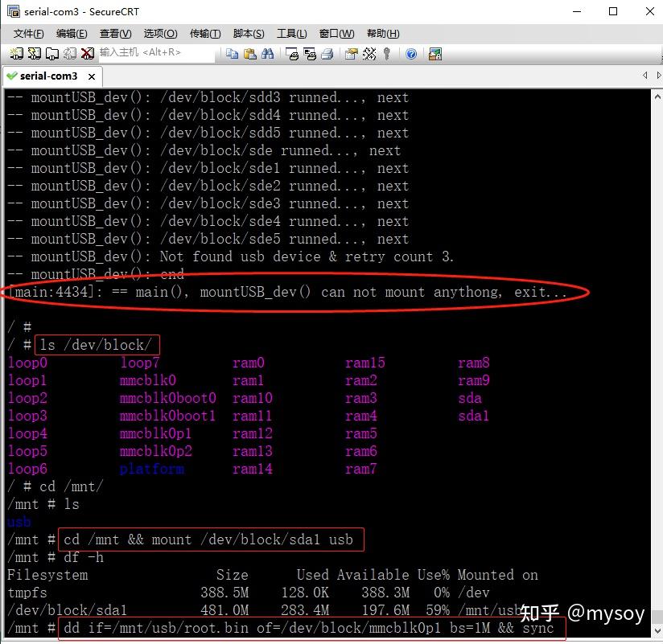The width and height of the screenshot is (663, 644).
Task: Open the 选项(O) menu
Action: [x=160, y=34]
